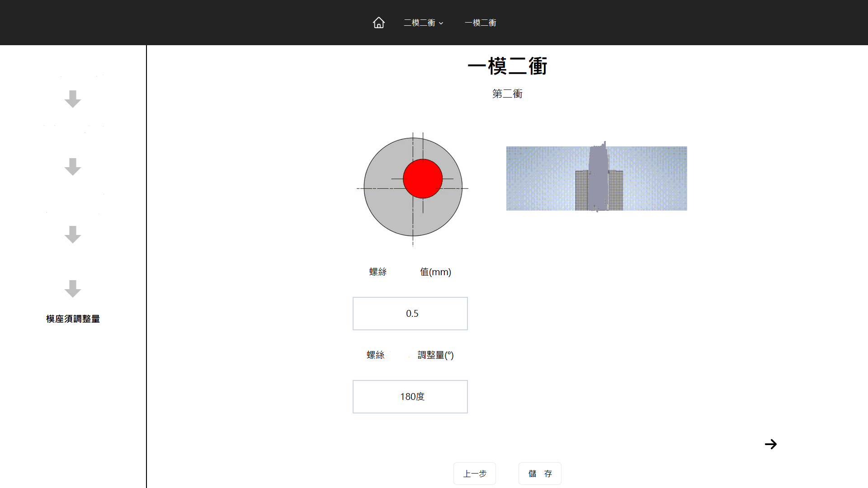The image size is (868, 488).
Task: Click the 調整量(°) label
Action: pos(435,355)
